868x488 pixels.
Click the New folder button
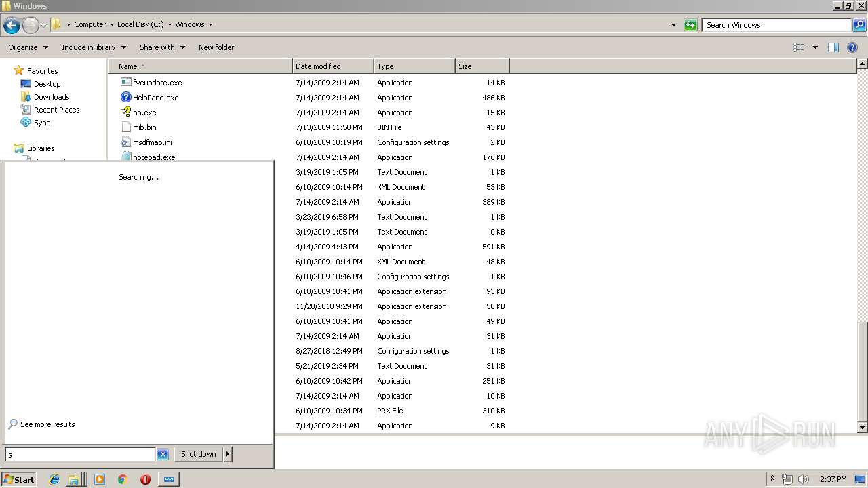tap(216, 47)
